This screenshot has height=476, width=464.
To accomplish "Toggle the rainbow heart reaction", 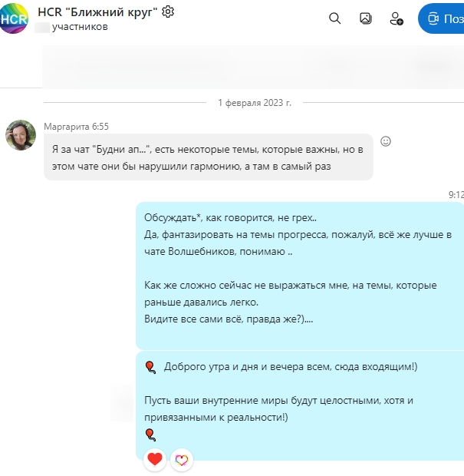I will coord(182,460).
